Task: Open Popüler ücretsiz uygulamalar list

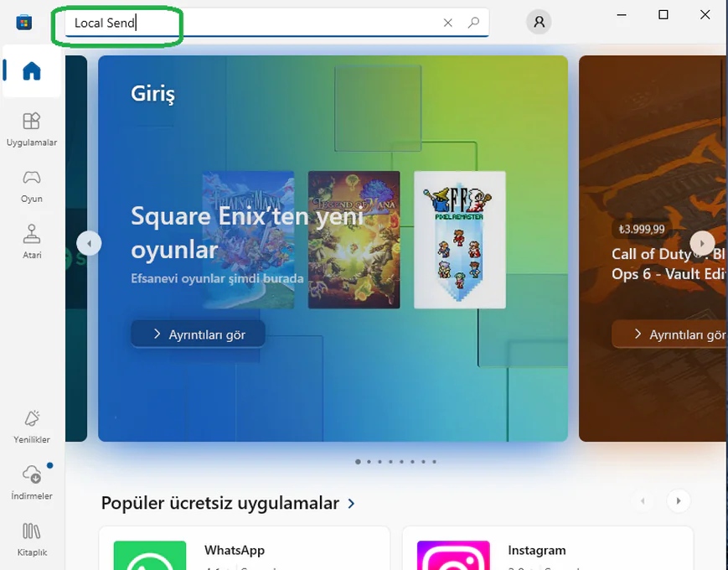Action: [220, 503]
